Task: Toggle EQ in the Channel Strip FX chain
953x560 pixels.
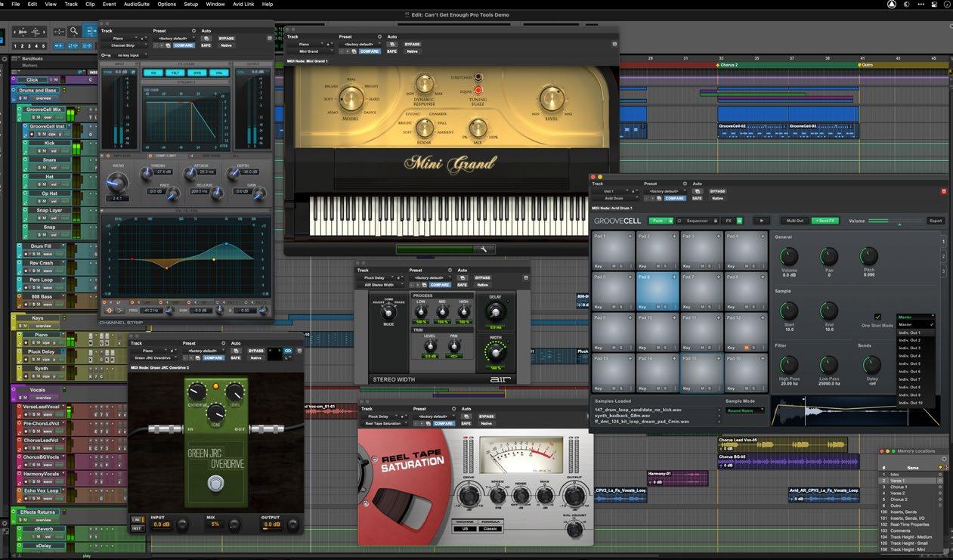Action: click(x=152, y=73)
